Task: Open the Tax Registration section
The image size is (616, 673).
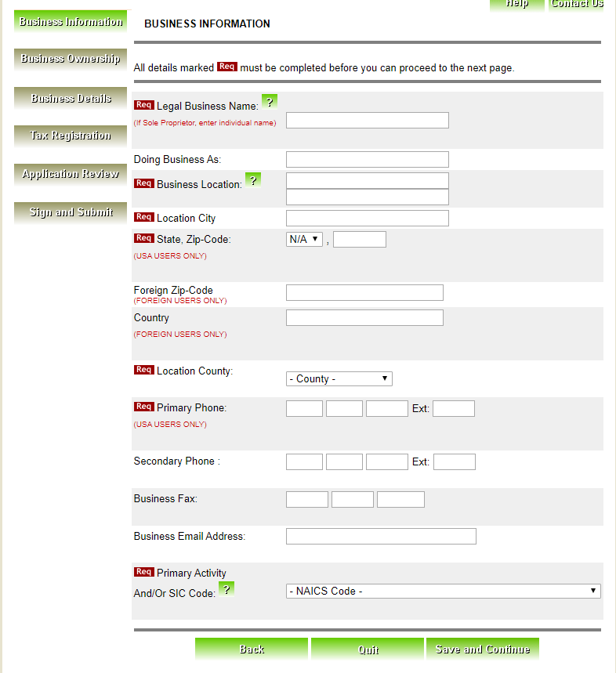Action: [71, 136]
